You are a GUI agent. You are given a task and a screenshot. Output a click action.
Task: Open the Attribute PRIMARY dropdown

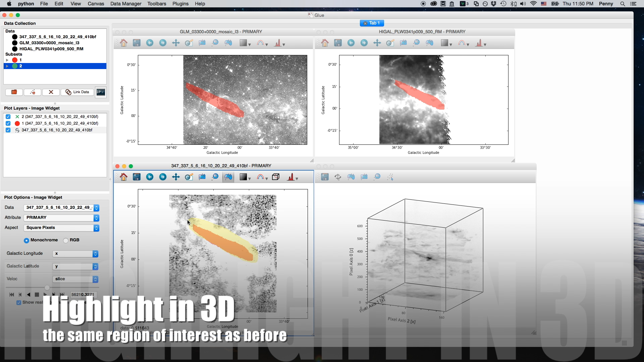pos(62,218)
